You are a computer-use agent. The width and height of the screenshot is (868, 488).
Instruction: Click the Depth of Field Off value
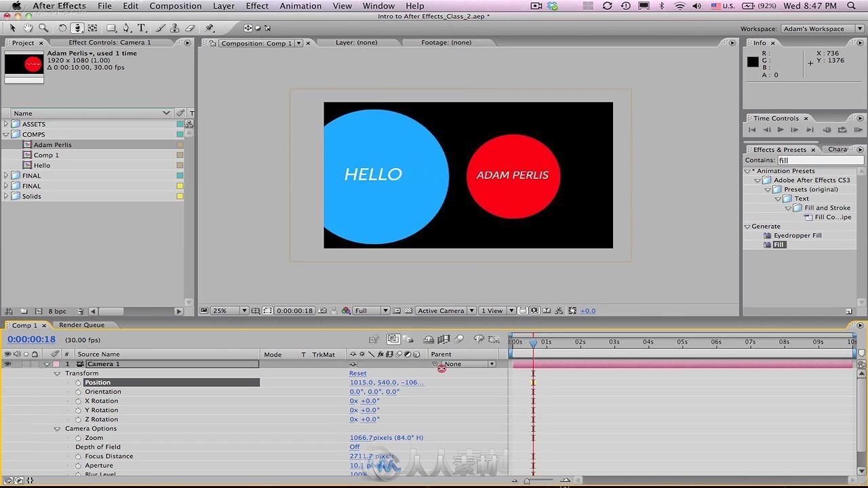[x=355, y=447]
